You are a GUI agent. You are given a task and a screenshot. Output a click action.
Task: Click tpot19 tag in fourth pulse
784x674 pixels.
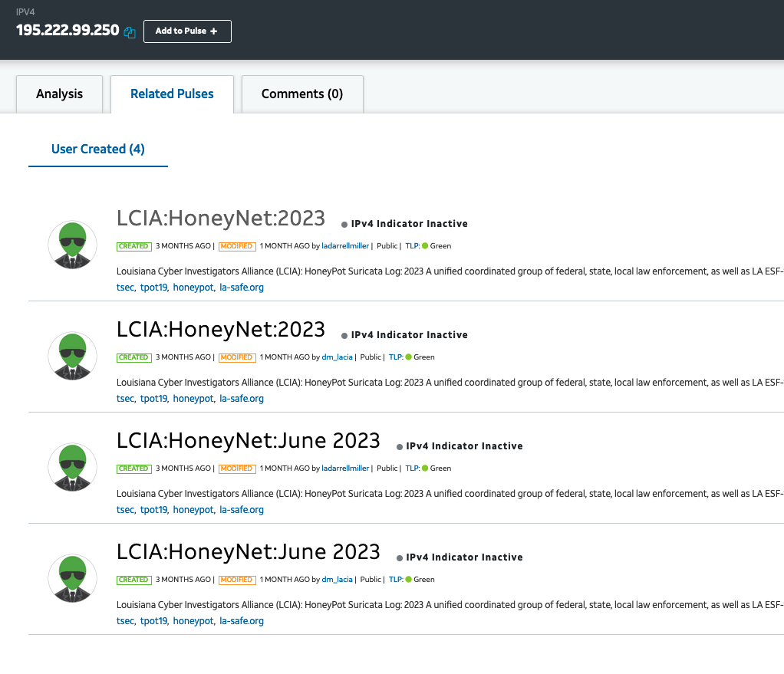pyautogui.click(x=153, y=621)
